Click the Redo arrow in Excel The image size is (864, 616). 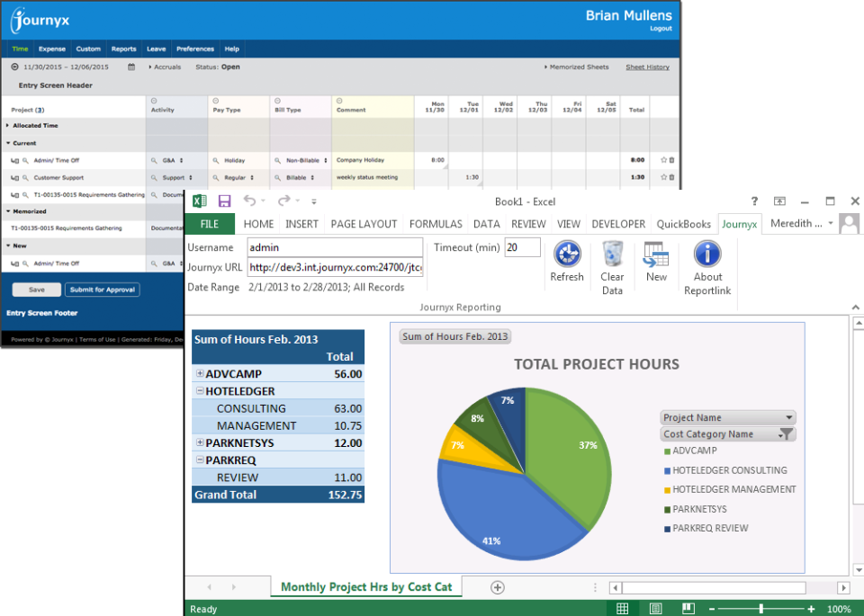click(283, 201)
